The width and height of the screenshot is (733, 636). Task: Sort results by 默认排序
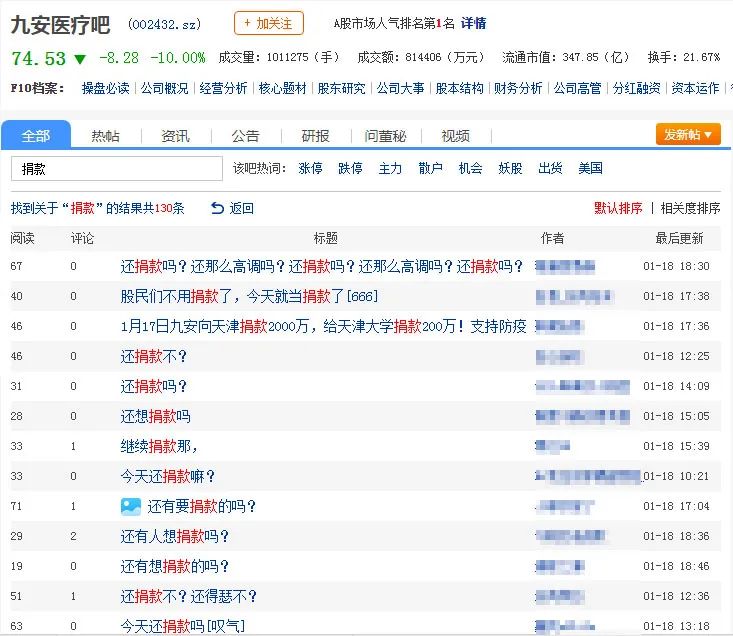[x=618, y=208]
